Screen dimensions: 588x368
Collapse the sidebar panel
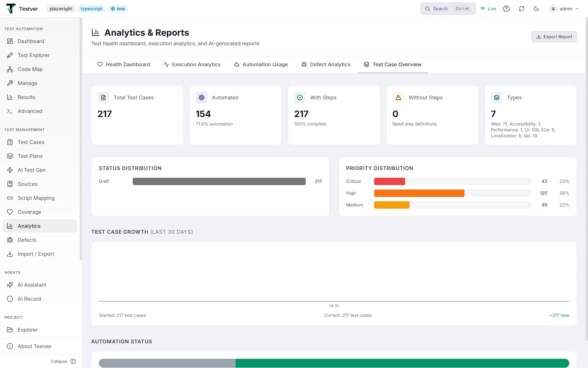click(x=63, y=361)
